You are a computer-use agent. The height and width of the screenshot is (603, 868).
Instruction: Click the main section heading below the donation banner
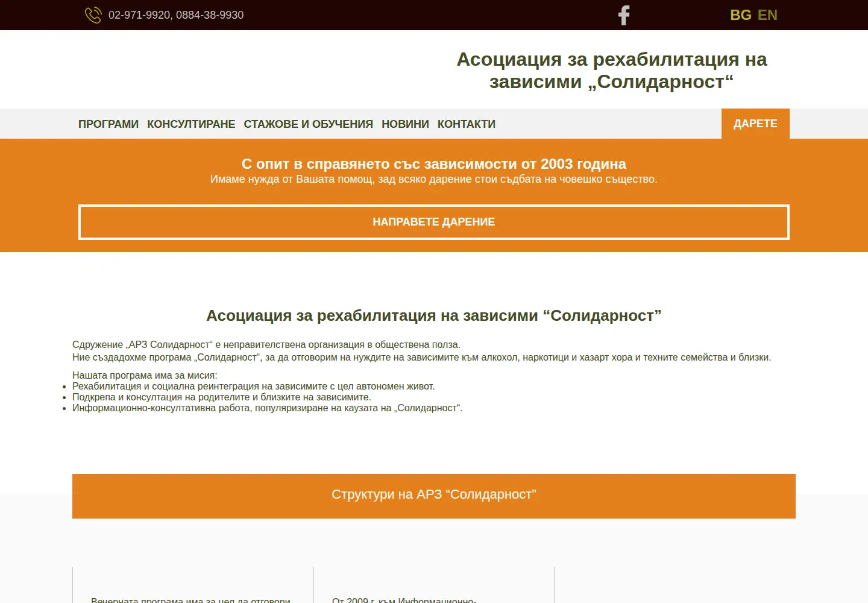click(434, 315)
